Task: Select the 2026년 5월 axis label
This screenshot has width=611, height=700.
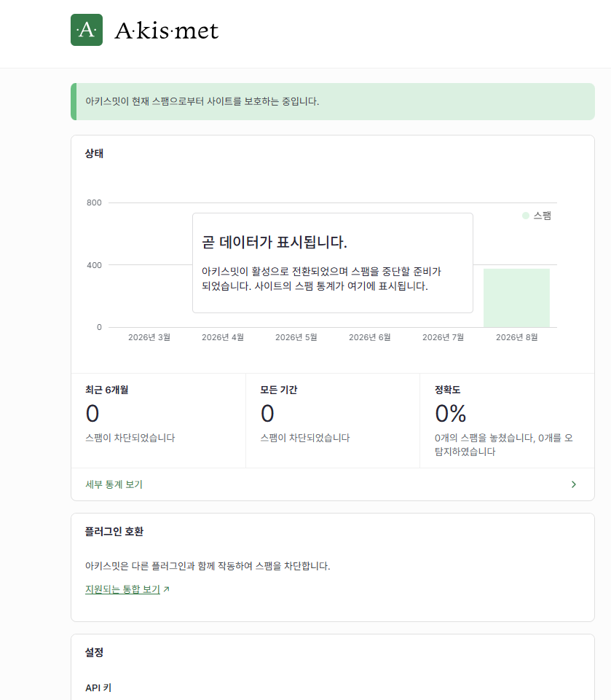Action: [x=296, y=337]
